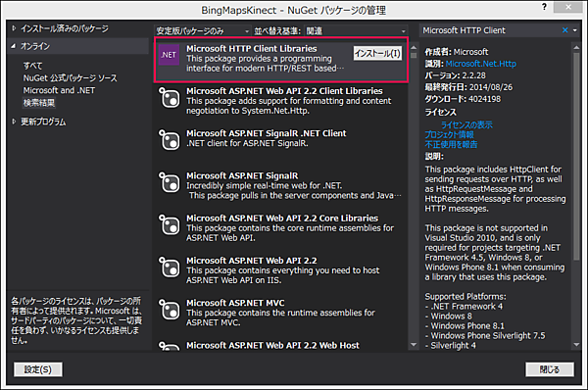Viewport: 588px width, 390px height.
Task: Select すべて under online sources
Action: [x=33, y=66]
